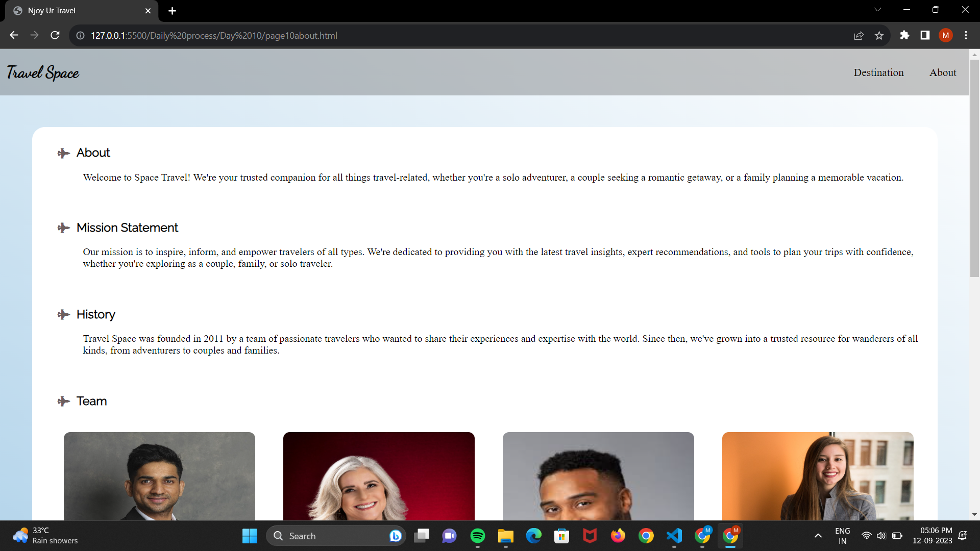This screenshot has height=551, width=980.
Task: Reload the page with refresh icon
Action: pyautogui.click(x=55, y=35)
